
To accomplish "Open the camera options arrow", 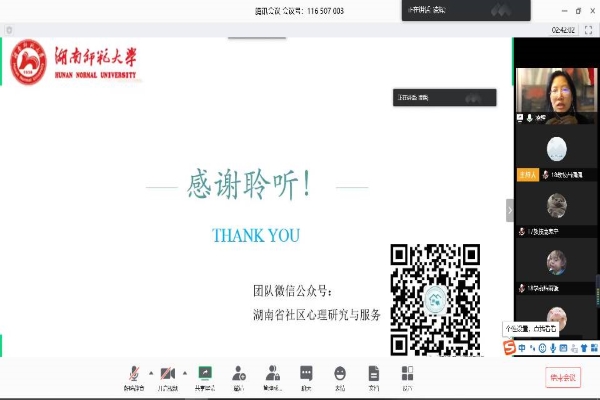I will tap(185, 369).
